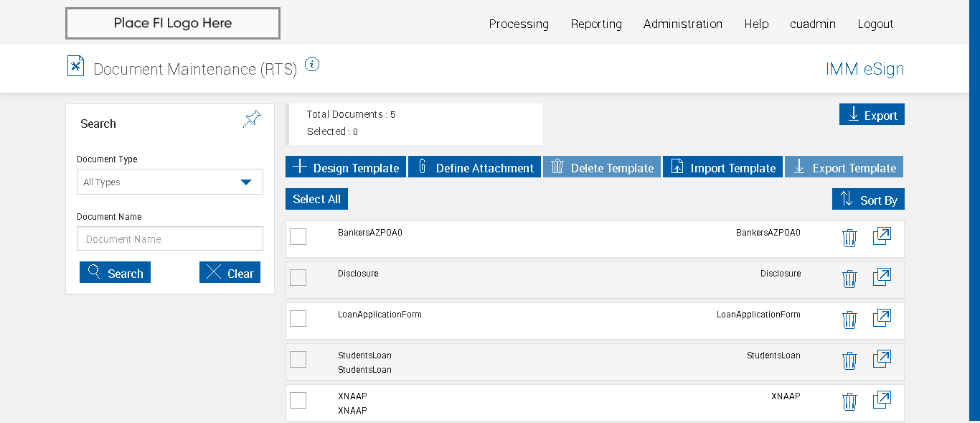Check the BankersAZPOA0 document checkbox

click(298, 236)
